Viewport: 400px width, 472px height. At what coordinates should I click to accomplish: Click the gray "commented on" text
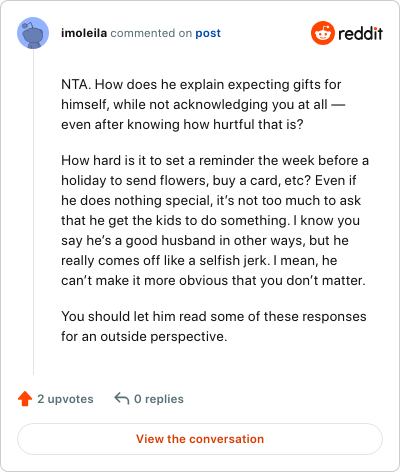[x=151, y=33]
